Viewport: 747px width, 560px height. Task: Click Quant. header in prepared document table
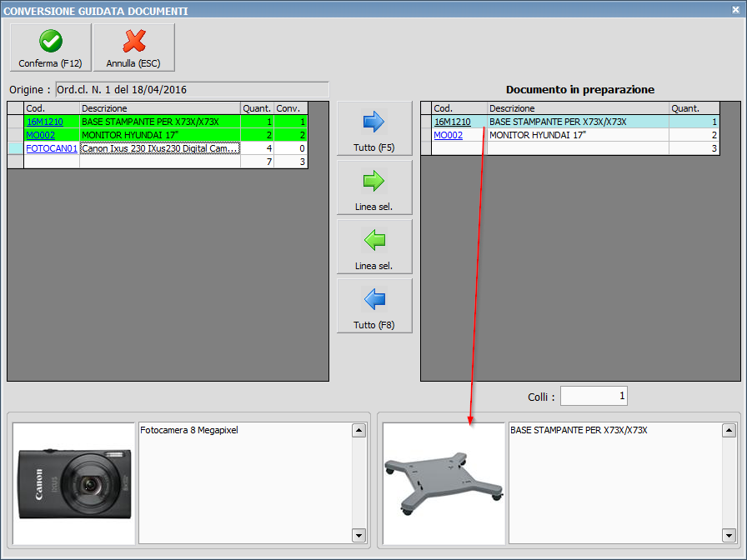click(694, 108)
